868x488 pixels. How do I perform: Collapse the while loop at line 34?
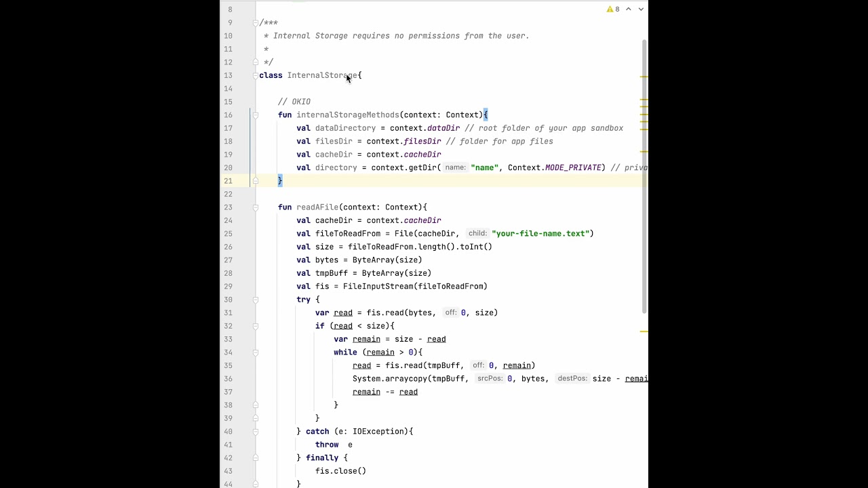(256, 352)
